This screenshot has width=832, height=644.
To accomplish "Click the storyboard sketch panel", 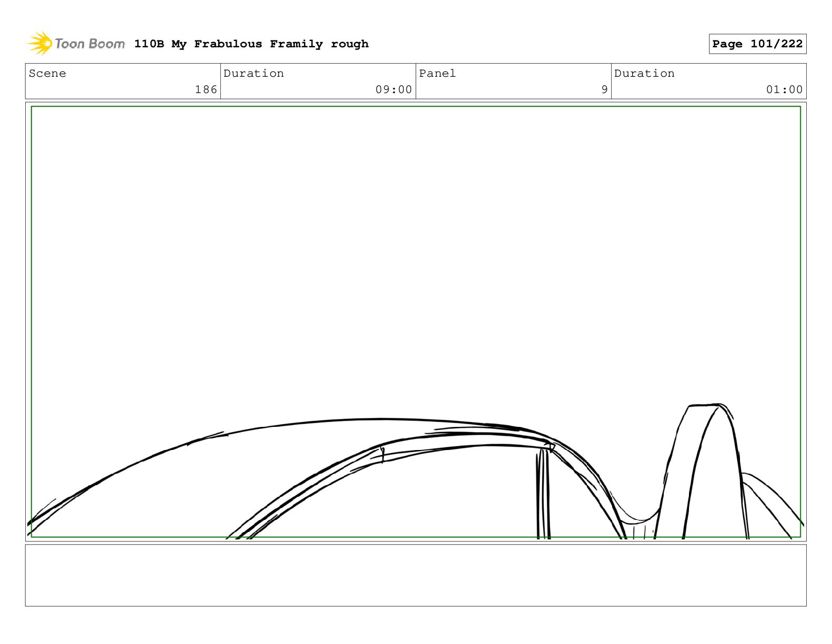I will [416, 322].
